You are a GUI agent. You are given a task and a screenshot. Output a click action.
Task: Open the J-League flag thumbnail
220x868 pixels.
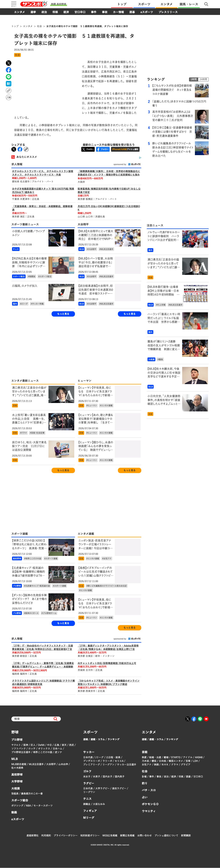click(x=61, y=293)
